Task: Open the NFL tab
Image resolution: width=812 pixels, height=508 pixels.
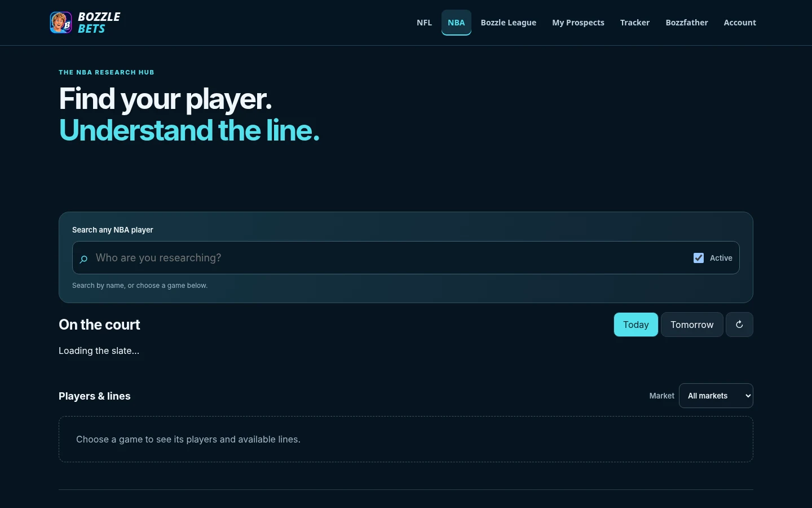Action: click(424, 23)
